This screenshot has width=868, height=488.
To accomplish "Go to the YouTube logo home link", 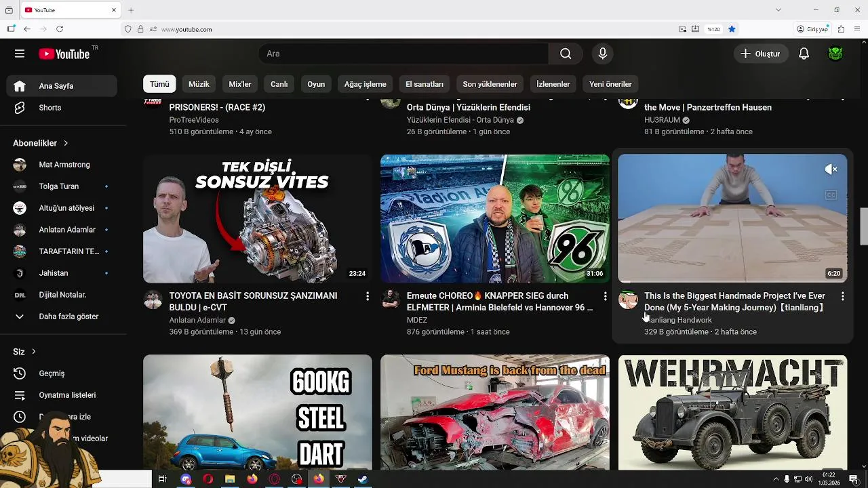I will [x=64, y=54].
